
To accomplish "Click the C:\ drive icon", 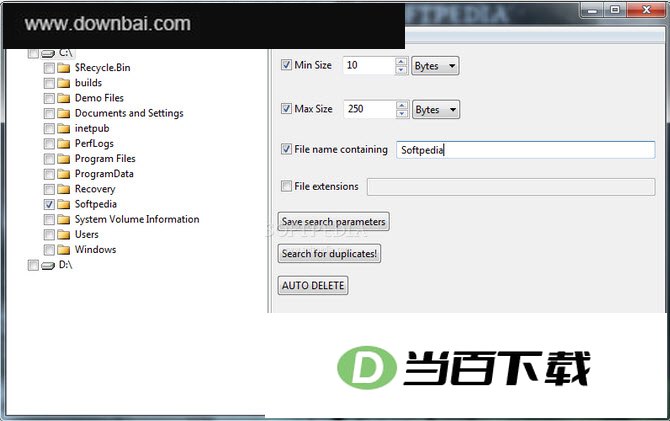I will 48,53.
